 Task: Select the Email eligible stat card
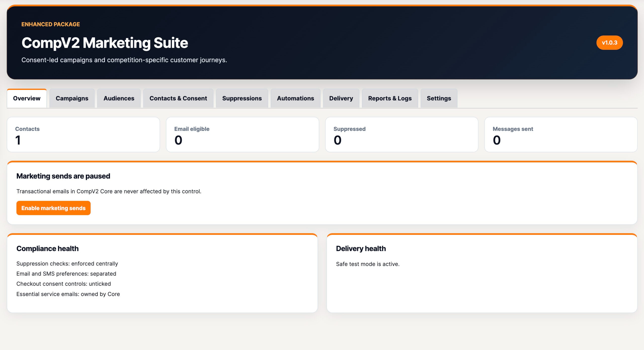[243, 134]
